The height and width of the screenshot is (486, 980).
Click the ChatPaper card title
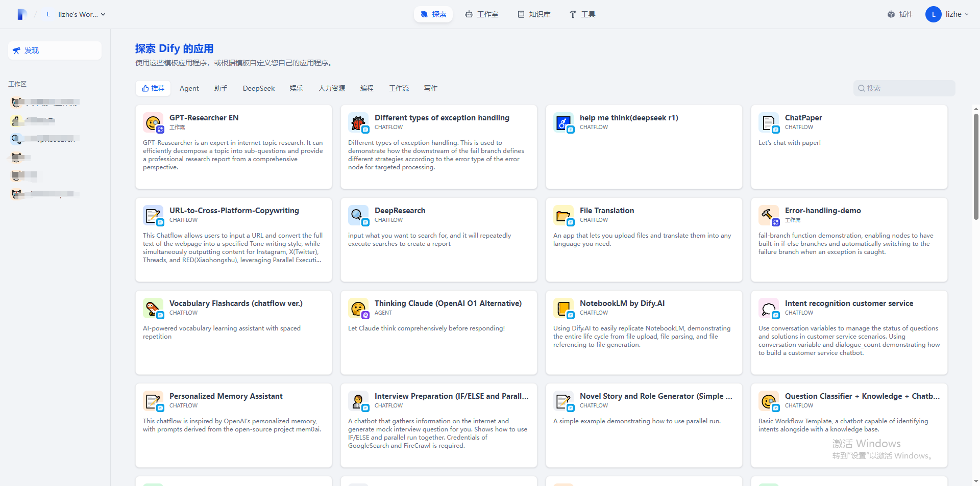click(803, 118)
